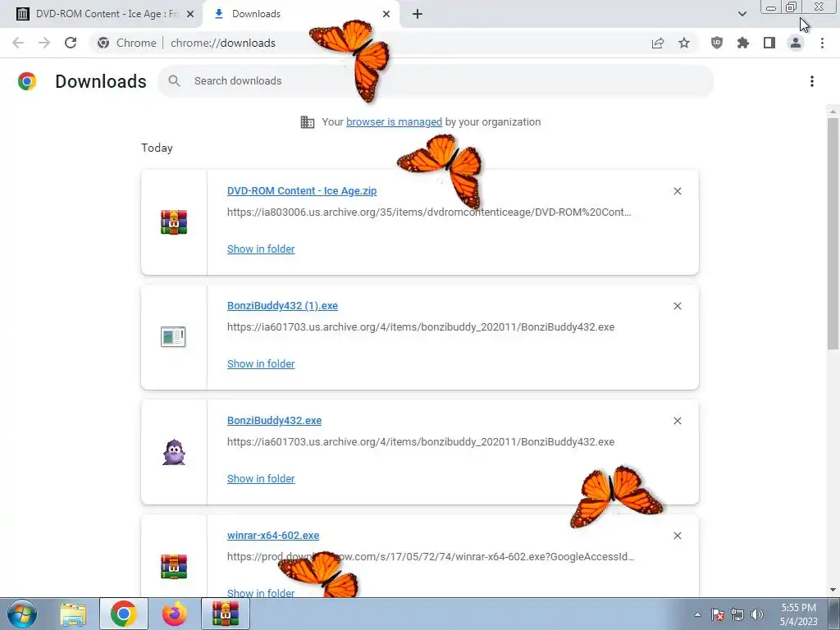Click the scrollbar down arrow
The height and width of the screenshot is (630, 840).
click(833, 591)
